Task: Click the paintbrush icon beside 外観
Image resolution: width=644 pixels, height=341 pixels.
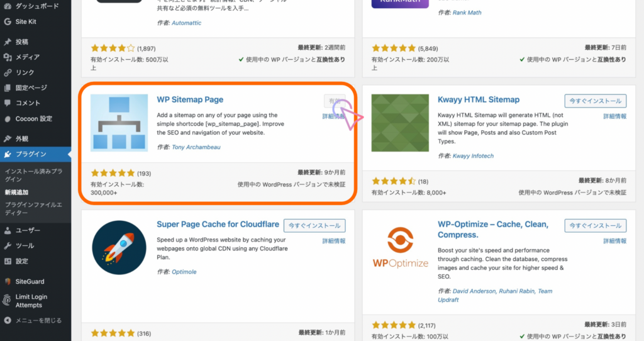Action: point(8,138)
